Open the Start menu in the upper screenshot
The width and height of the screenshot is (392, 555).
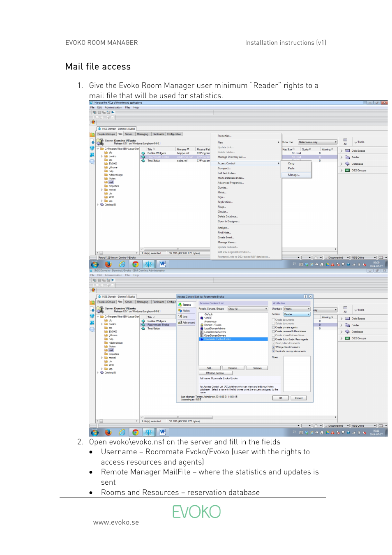coord(95,264)
